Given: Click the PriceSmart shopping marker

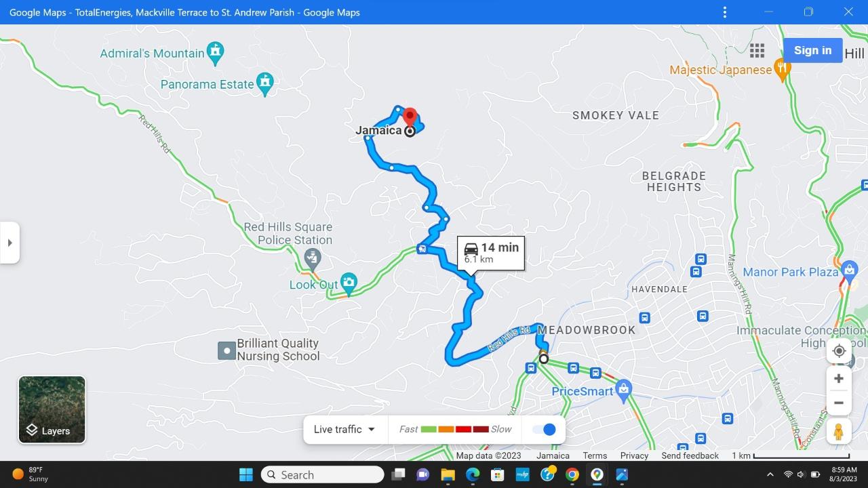Looking at the screenshot, I should pyautogui.click(x=625, y=390).
